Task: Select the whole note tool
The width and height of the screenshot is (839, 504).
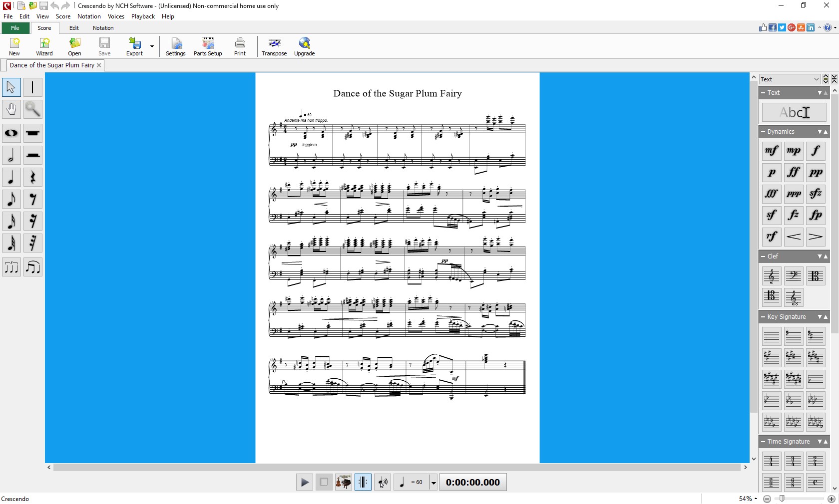Action: pos(11,133)
